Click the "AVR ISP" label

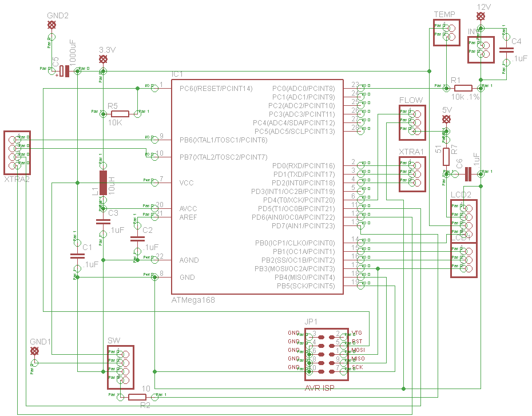319,388
